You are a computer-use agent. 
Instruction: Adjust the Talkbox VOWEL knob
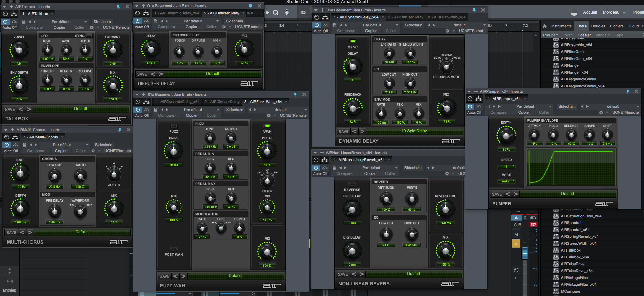(19, 50)
